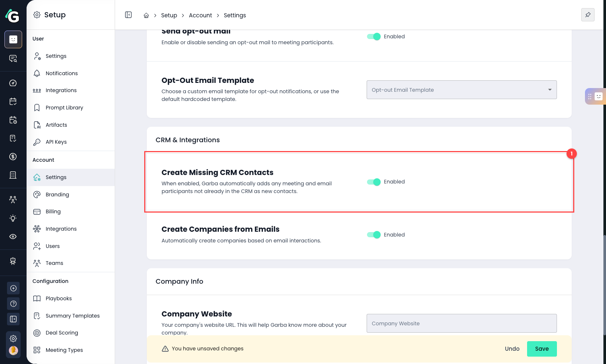
Task: Open Teams in sidebar
Action: [x=71, y=263]
